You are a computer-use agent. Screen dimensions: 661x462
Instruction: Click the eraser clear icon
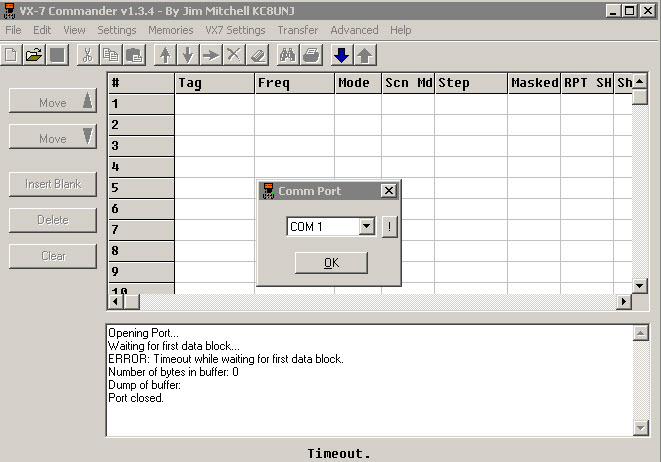tap(257, 55)
